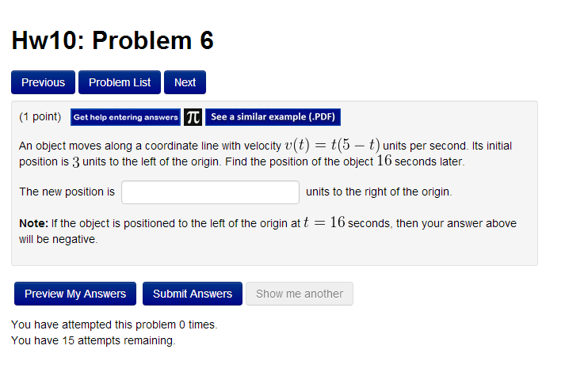
Task: Click the 16 before seconds later
Action: point(384,161)
